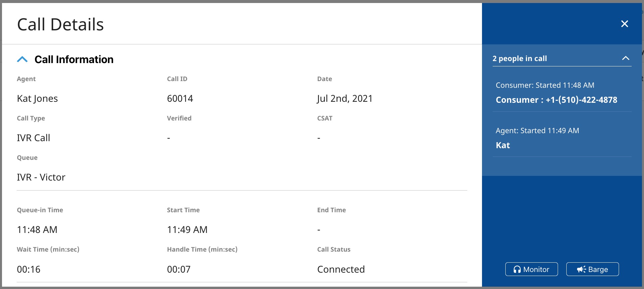Click the Call ID value 60014

(x=180, y=98)
